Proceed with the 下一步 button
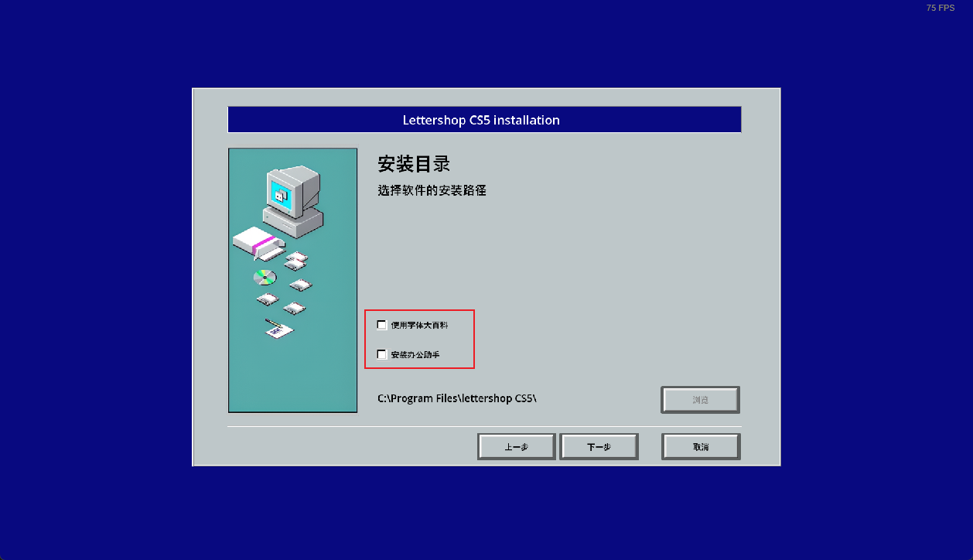 pos(599,447)
